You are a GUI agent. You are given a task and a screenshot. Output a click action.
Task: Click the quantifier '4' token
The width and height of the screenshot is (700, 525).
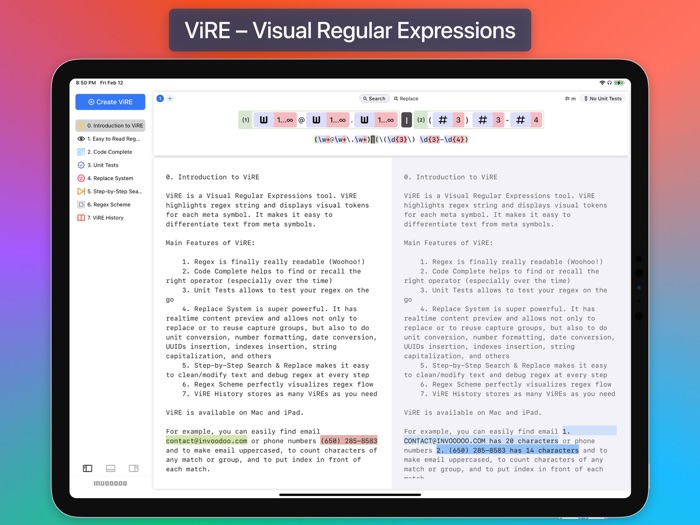536,120
